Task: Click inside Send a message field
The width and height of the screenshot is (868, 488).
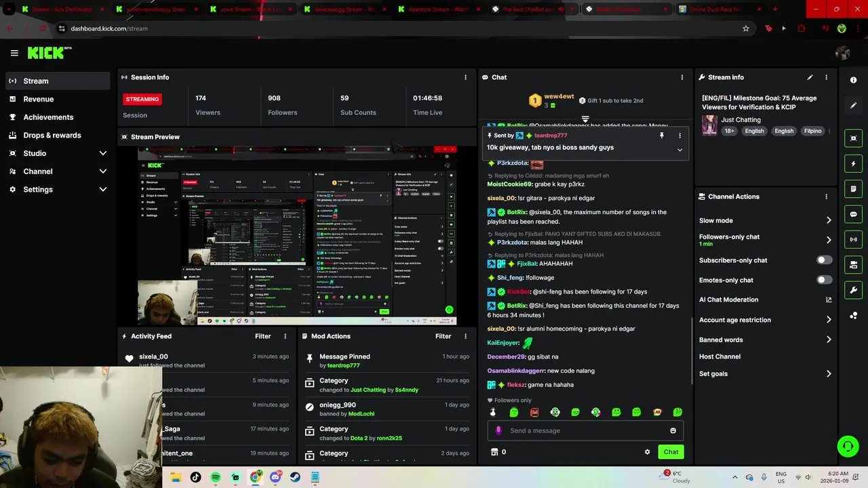Action: click(x=585, y=430)
